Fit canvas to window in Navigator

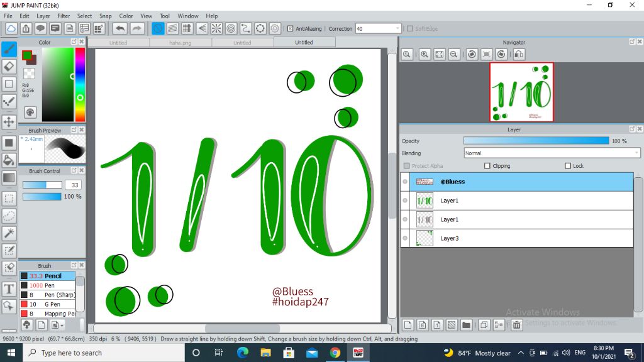click(x=439, y=54)
